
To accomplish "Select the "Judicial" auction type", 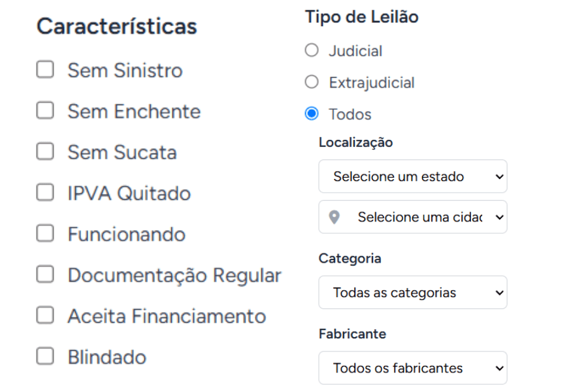I will (311, 50).
